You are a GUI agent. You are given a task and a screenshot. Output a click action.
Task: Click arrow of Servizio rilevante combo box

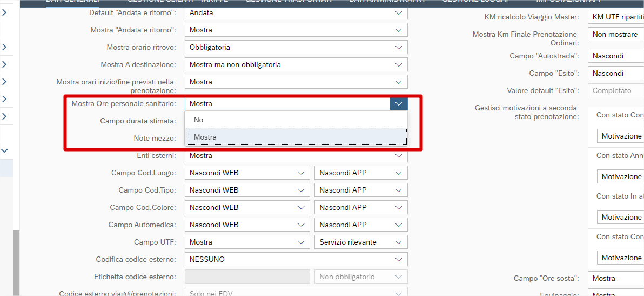(x=399, y=242)
